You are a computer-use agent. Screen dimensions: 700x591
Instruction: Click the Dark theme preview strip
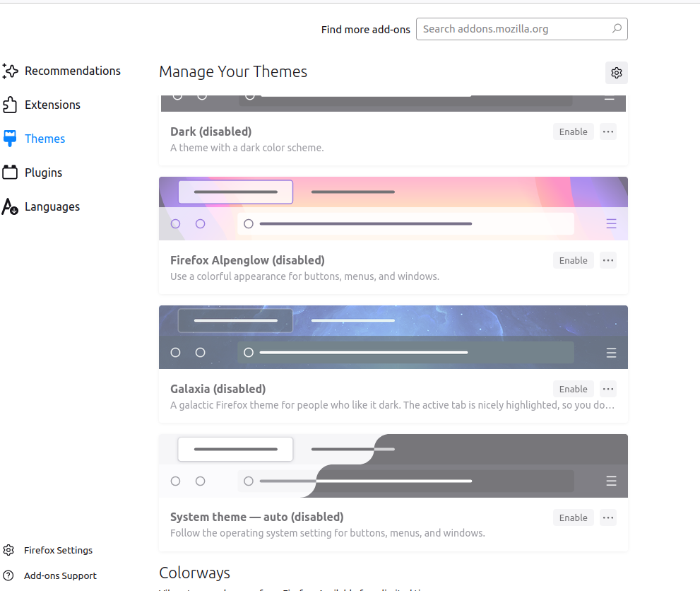click(x=393, y=103)
